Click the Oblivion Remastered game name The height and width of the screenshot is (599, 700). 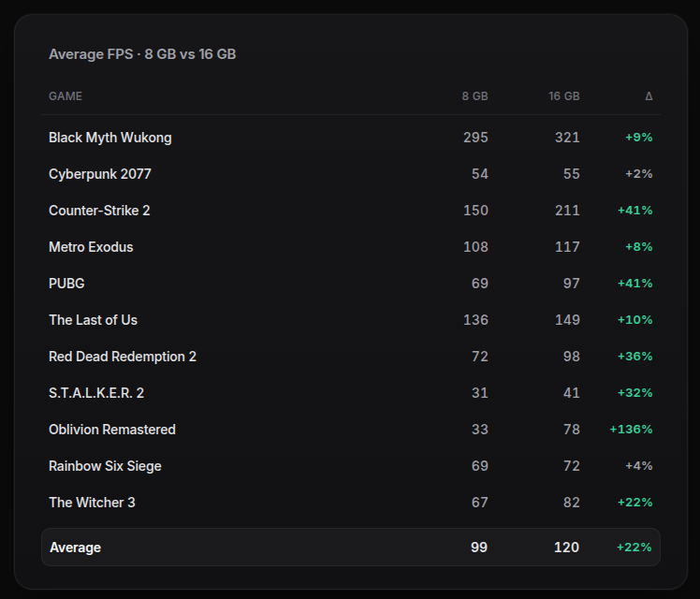point(112,430)
